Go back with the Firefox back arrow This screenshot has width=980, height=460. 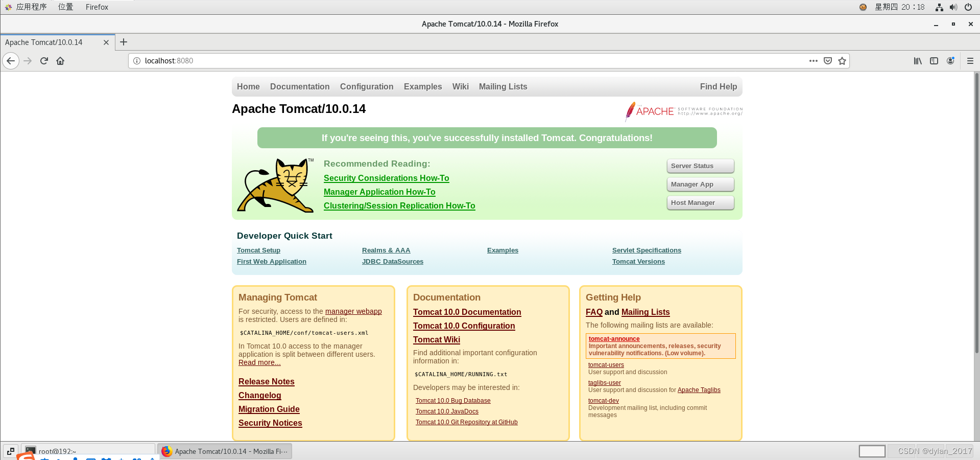coord(11,61)
